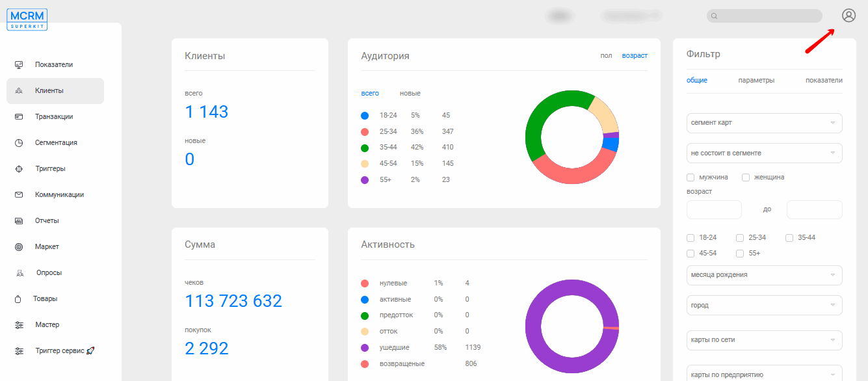Open Триггер сервис menu entry
The height and width of the screenshot is (381, 868).
(x=65, y=351)
